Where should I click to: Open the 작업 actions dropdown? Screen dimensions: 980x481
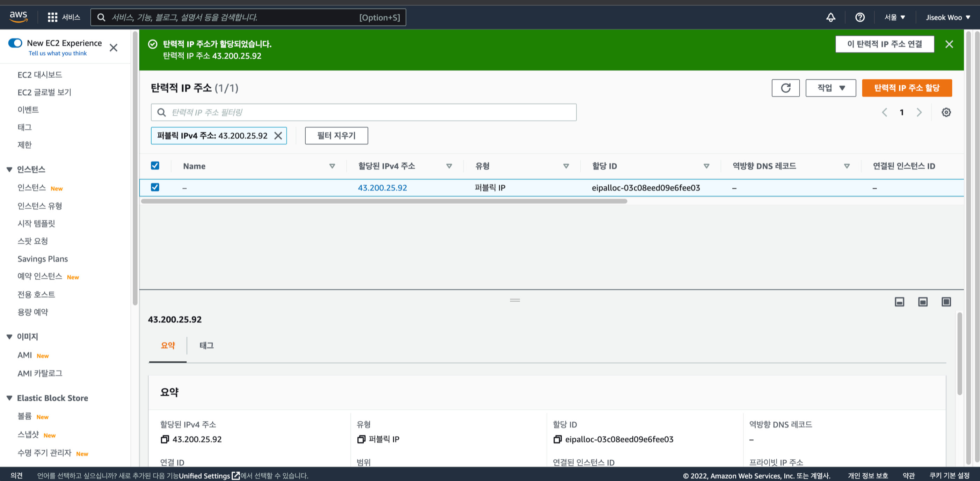click(830, 88)
